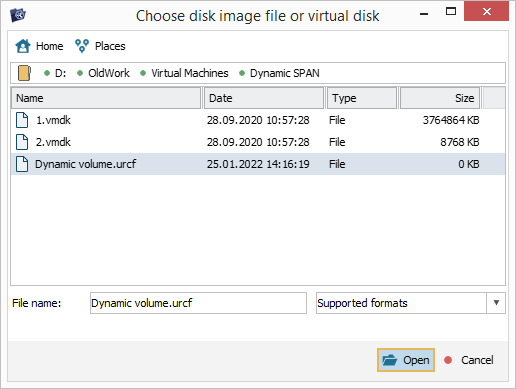Navigate to OldWork folder in breadcrumb

point(109,73)
